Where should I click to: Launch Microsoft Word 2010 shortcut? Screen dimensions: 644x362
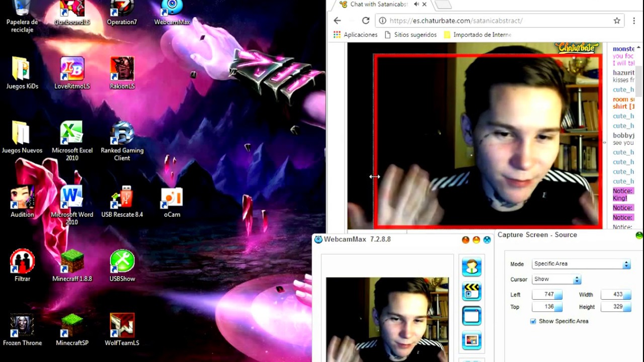point(72,205)
